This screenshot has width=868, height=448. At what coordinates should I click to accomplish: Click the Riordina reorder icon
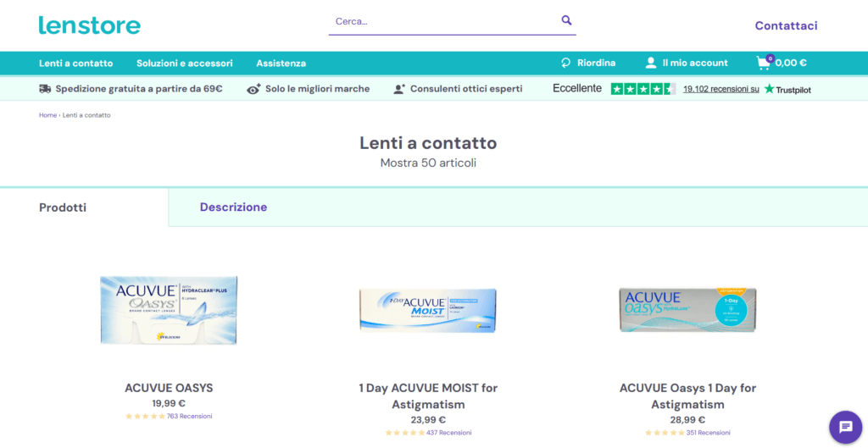[565, 63]
